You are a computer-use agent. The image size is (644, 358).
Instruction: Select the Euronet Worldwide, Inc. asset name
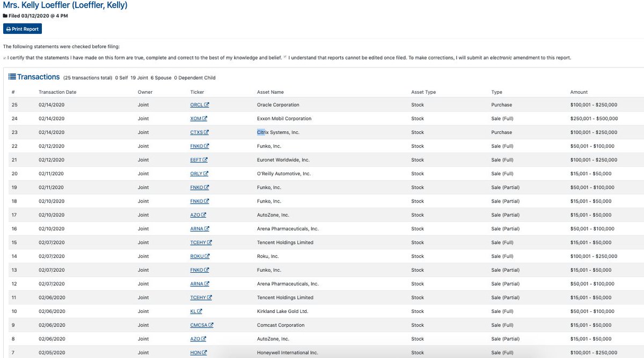283,160
